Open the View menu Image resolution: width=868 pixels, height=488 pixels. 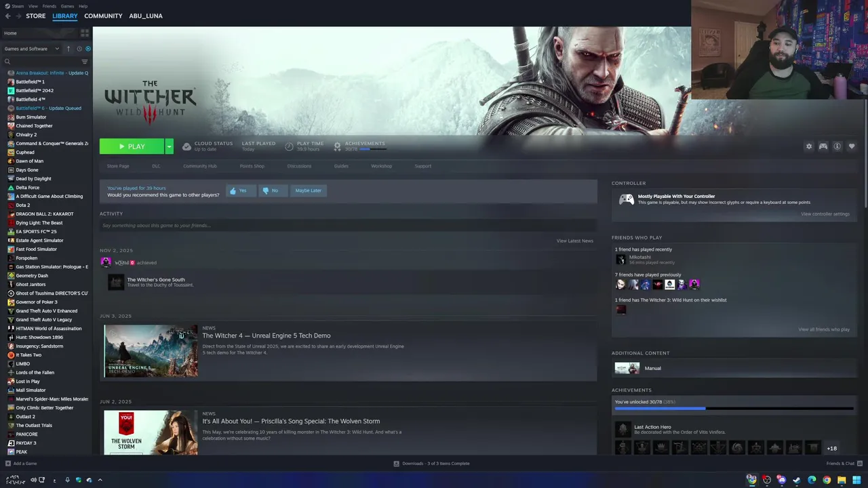point(33,6)
